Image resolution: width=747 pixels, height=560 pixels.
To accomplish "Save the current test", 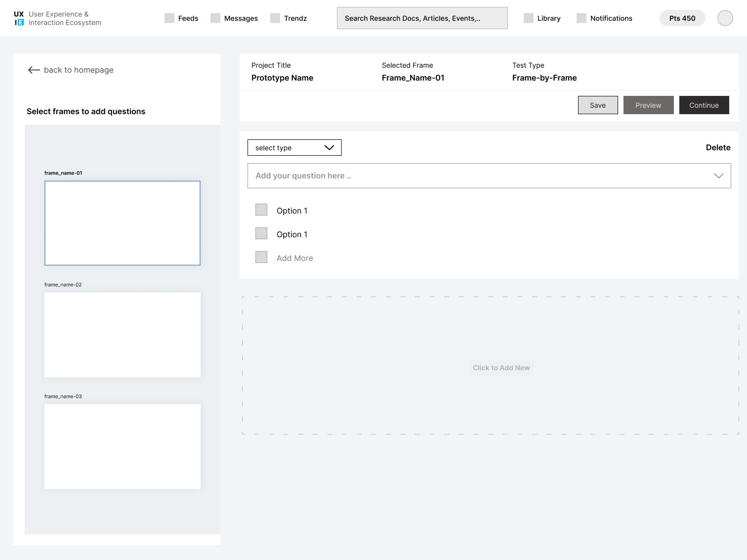I will tap(598, 105).
